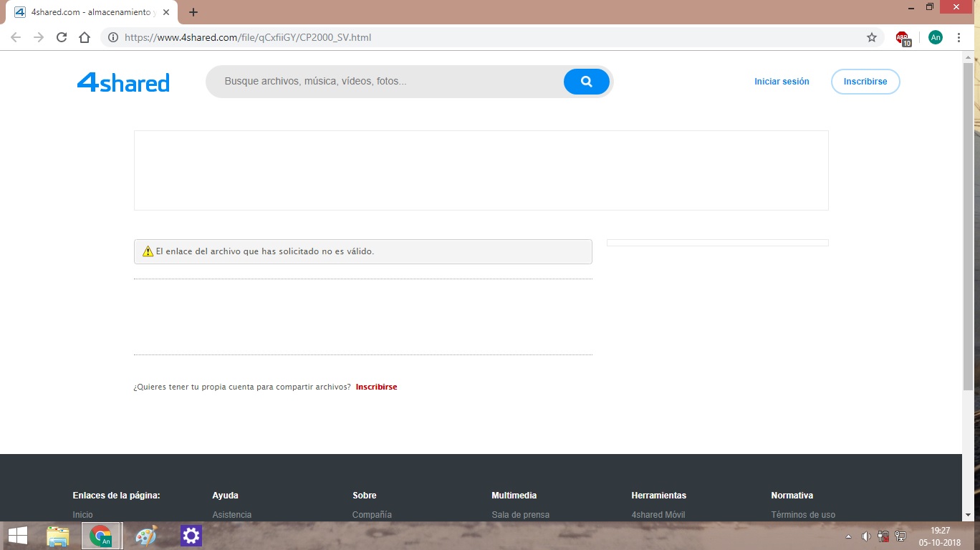
Task: Click the back navigation arrow
Action: pos(16,37)
